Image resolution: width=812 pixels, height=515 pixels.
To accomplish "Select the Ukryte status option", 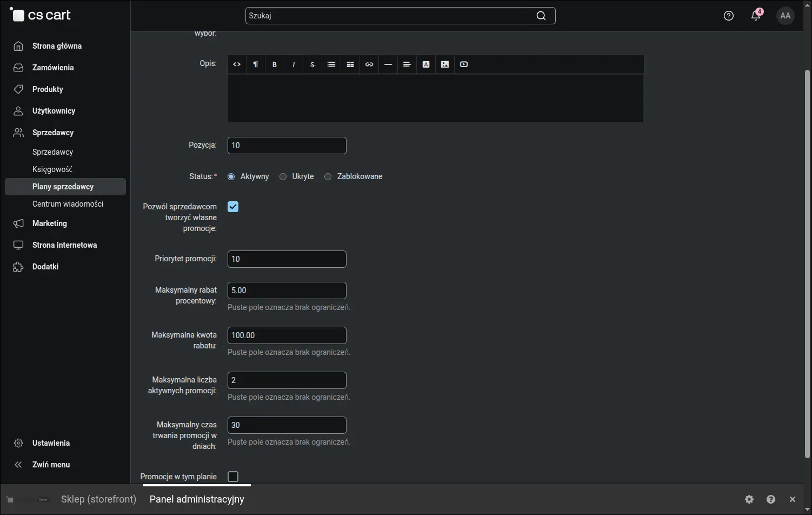I will (x=283, y=177).
